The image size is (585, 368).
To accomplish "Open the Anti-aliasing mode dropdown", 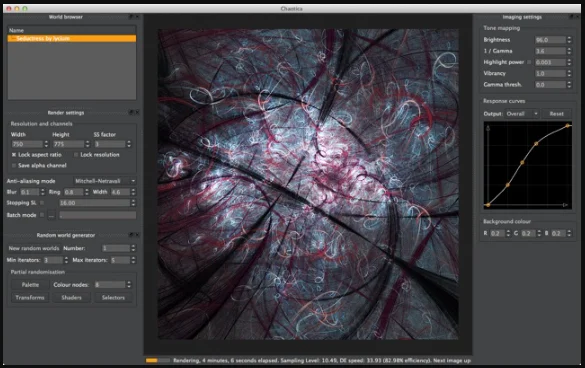I will pos(105,181).
